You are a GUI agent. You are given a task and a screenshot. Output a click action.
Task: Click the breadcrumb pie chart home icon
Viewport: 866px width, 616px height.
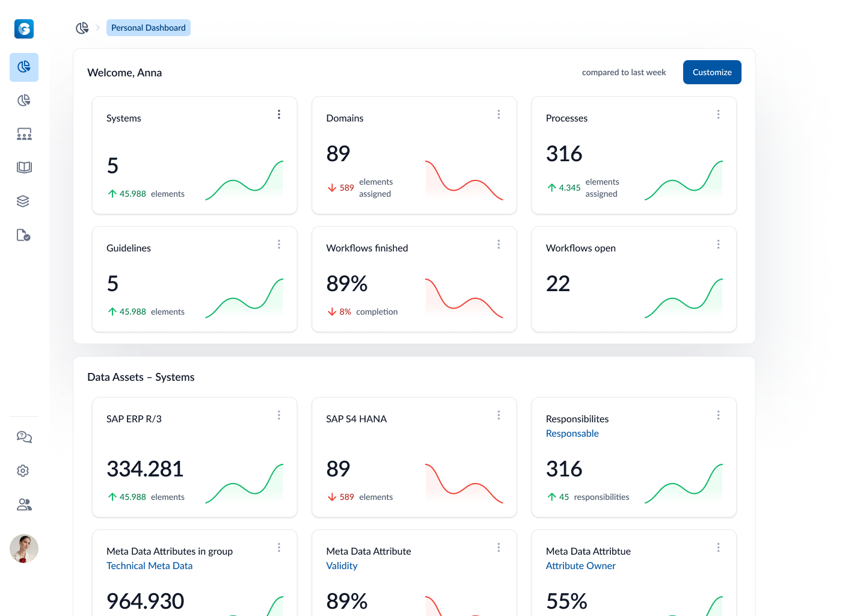[x=82, y=28]
